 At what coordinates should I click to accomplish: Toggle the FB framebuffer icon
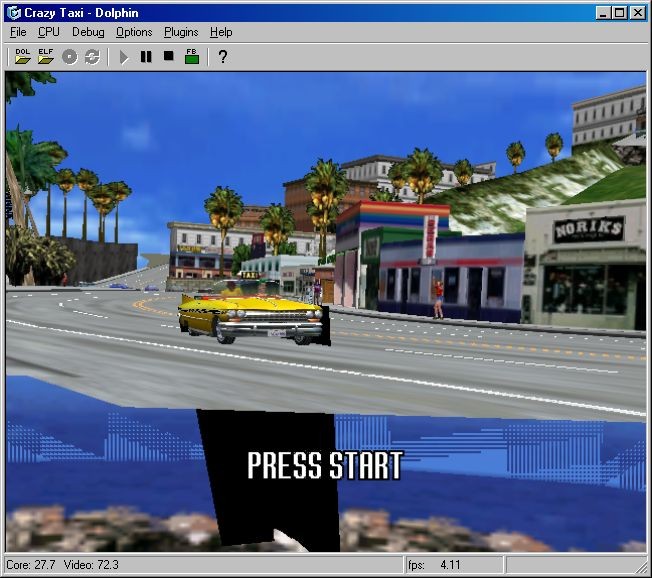[192, 57]
